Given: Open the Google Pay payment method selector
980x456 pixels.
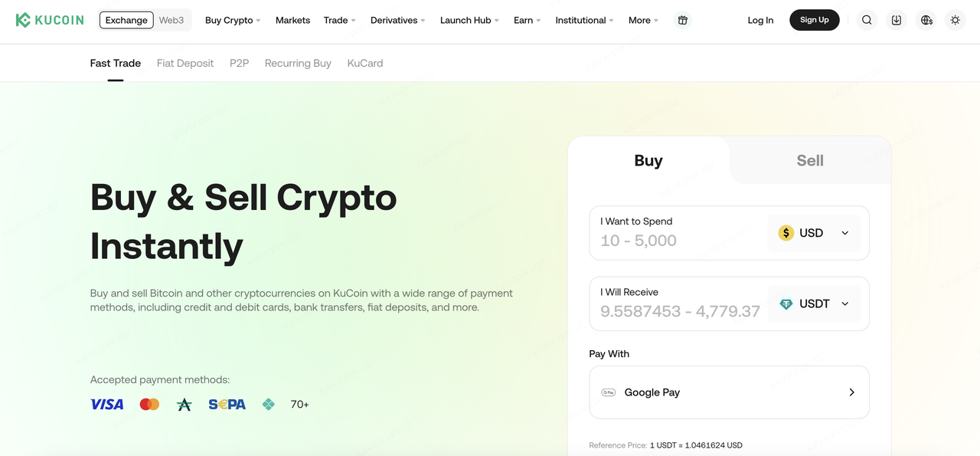Looking at the screenshot, I should point(729,392).
